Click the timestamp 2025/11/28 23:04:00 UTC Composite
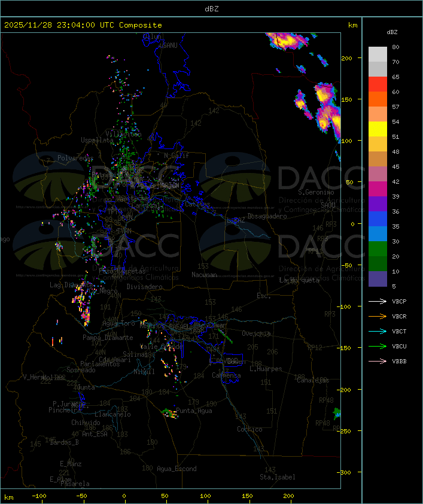The width and height of the screenshot is (423, 504). 83,25
